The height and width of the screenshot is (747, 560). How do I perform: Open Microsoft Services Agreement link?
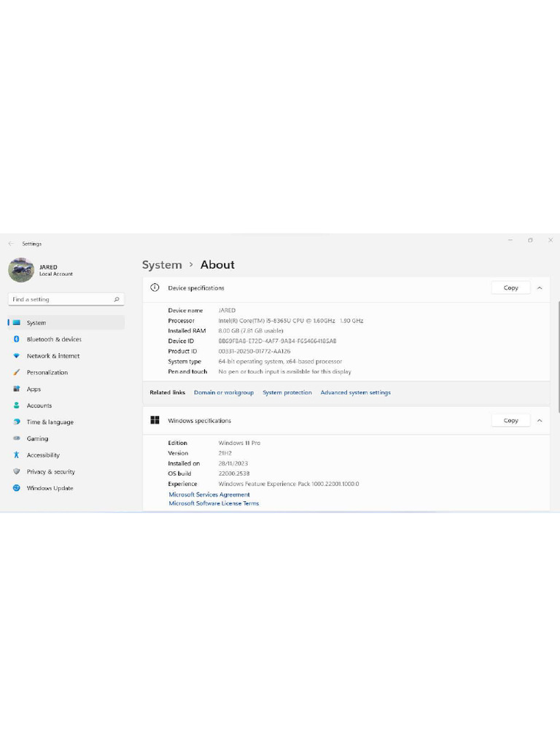click(x=209, y=495)
